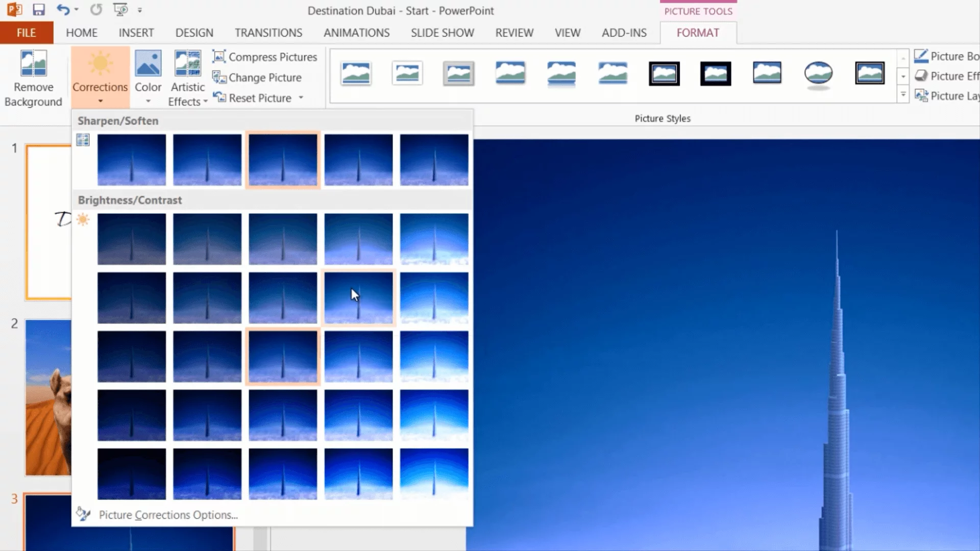Click the Save icon in quick access toolbar
The image size is (980, 551).
(x=39, y=10)
